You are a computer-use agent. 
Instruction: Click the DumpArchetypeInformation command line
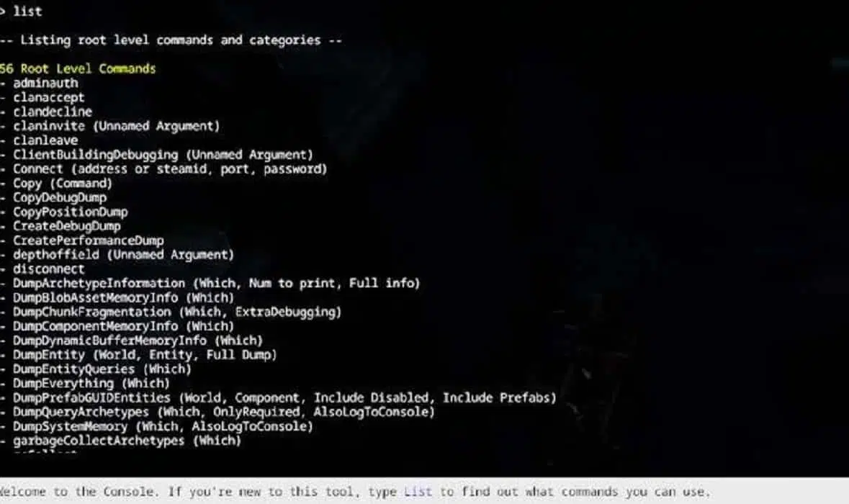coord(217,283)
